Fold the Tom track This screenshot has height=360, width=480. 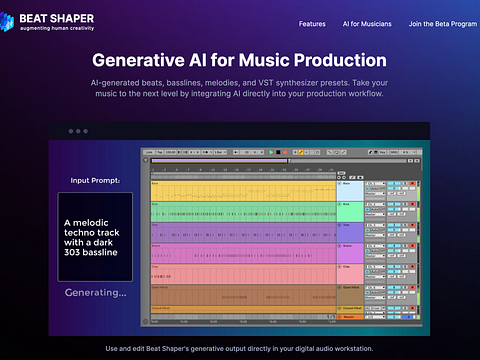point(340,225)
